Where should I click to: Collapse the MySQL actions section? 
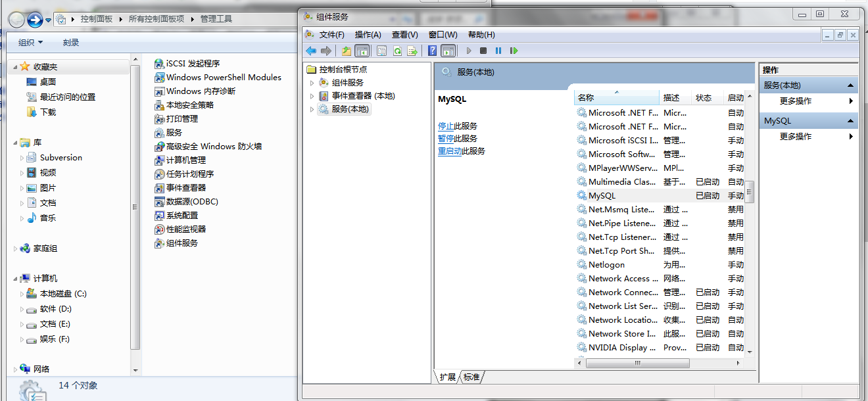pos(850,121)
